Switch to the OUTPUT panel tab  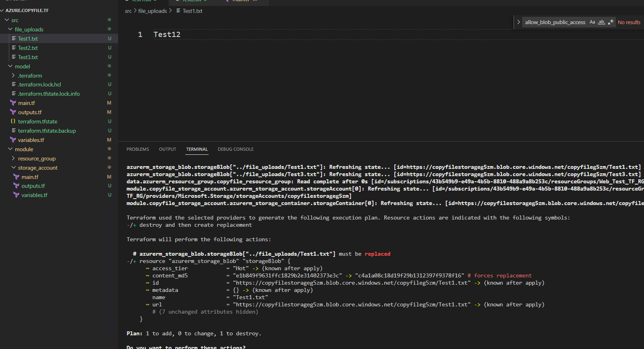click(x=168, y=149)
